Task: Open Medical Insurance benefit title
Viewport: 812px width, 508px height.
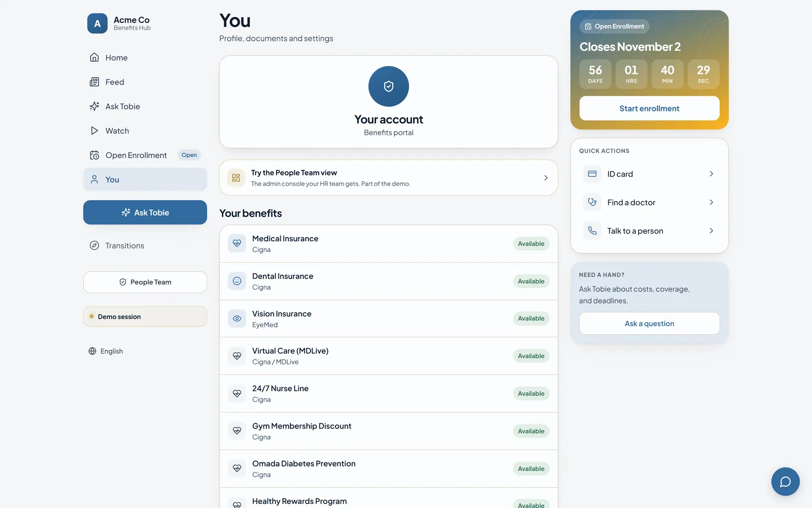Action: tap(285, 239)
